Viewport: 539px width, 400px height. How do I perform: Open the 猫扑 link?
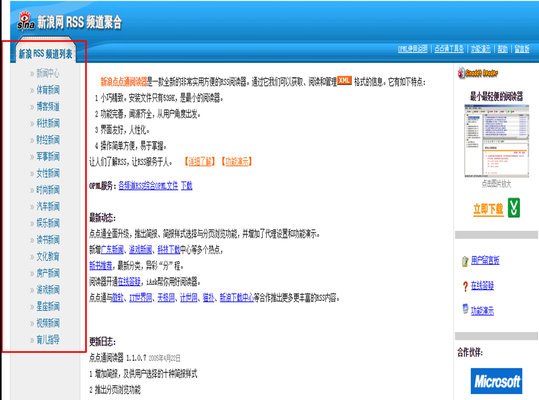coord(208,298)
